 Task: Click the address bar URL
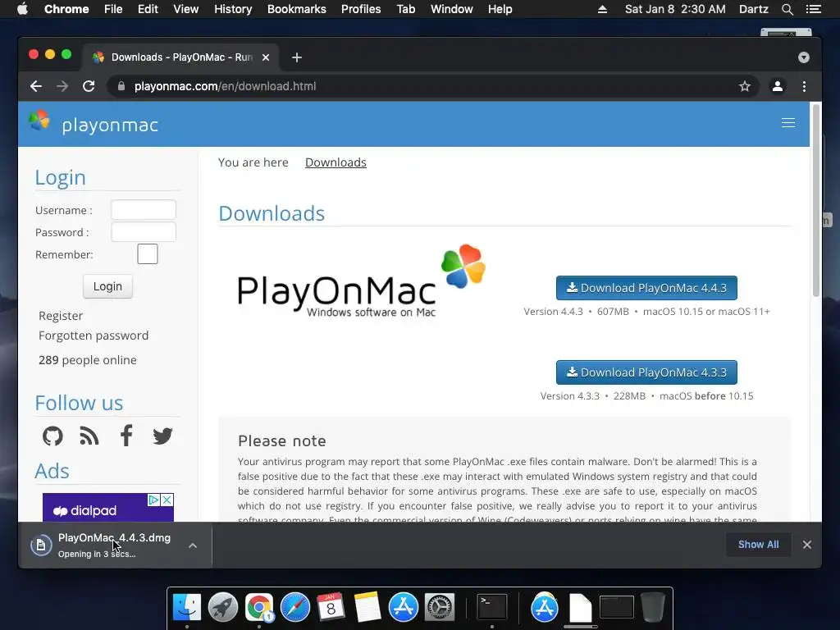coord(225,86)
